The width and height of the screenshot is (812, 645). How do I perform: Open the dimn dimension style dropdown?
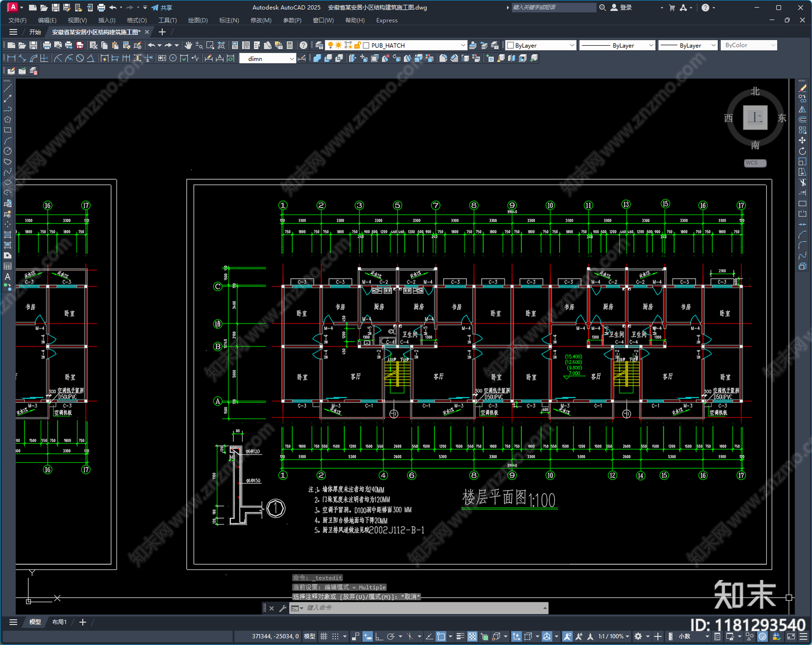292,58
